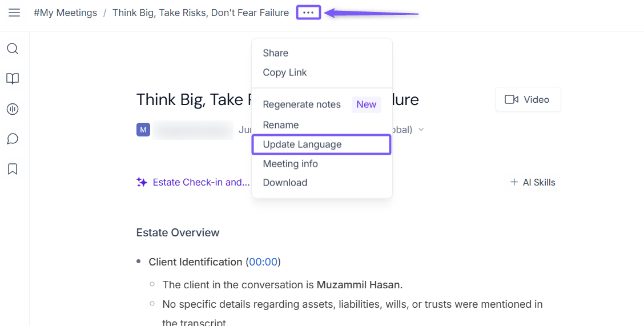Click the sparkle AI icon beside Estate Check-in

pos(142,182)
